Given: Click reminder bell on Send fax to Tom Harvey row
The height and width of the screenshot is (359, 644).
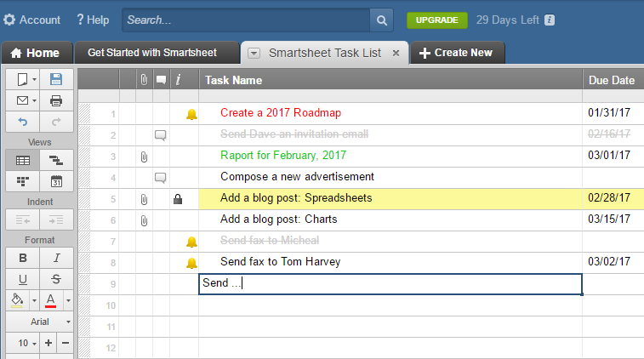Looking at the screenshot, I should [191, 263].
